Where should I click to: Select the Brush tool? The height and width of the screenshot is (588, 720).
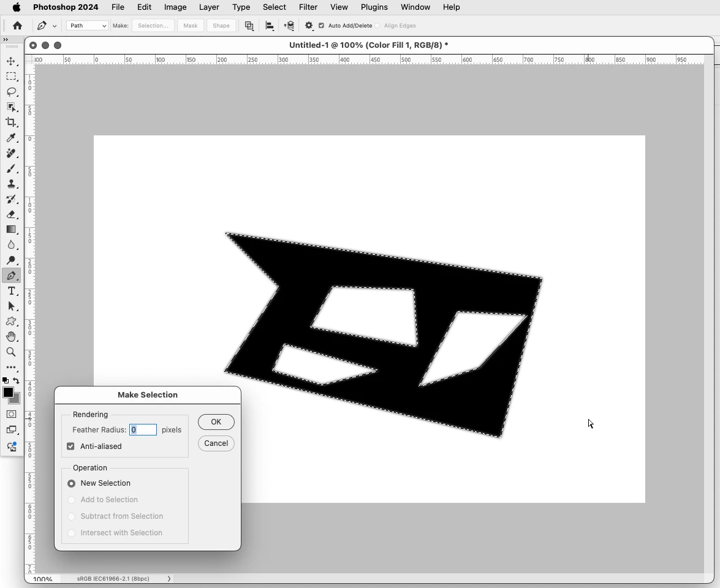point(11,168)
